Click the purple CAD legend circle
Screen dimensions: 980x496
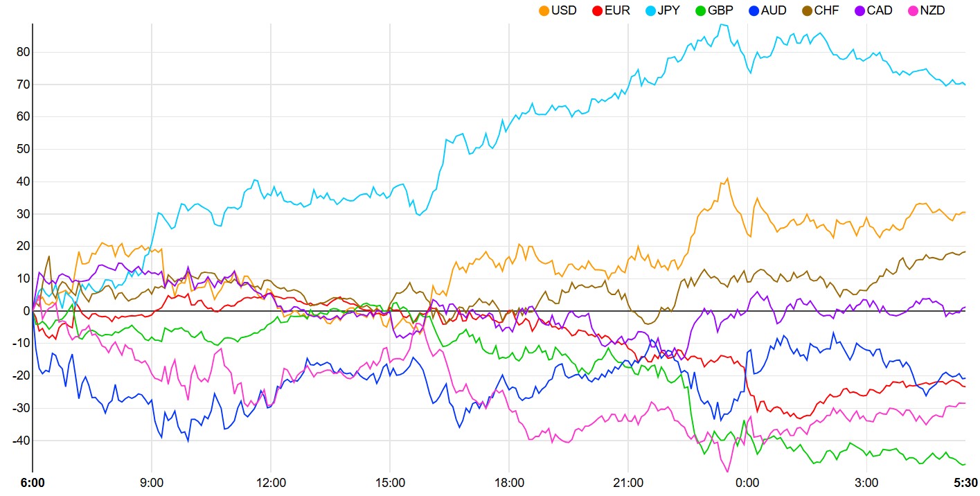pos(859,10)
